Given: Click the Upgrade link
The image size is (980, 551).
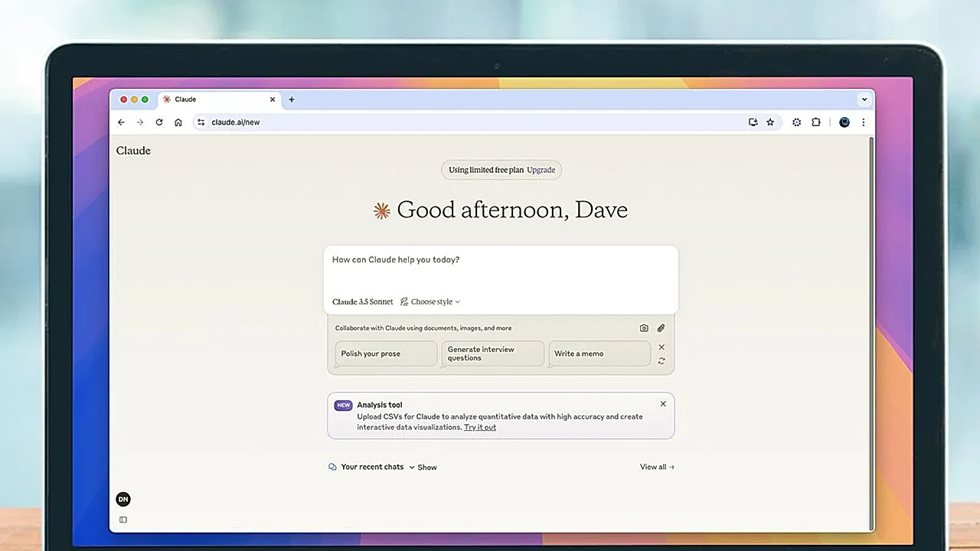Looking at the screenshot, I should tap(541, 170).
